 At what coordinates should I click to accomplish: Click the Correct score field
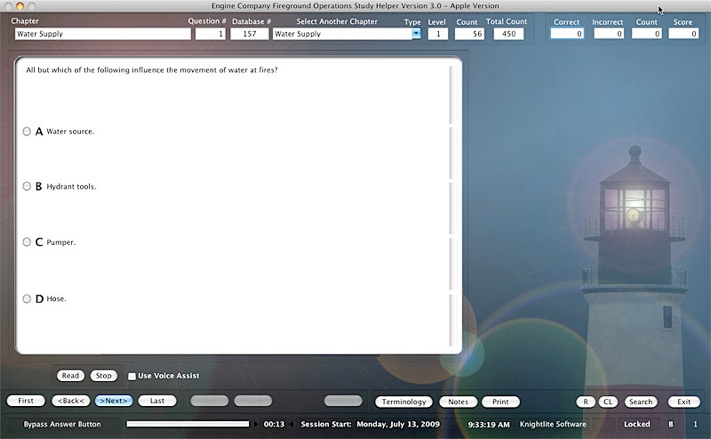click(567, 34)
